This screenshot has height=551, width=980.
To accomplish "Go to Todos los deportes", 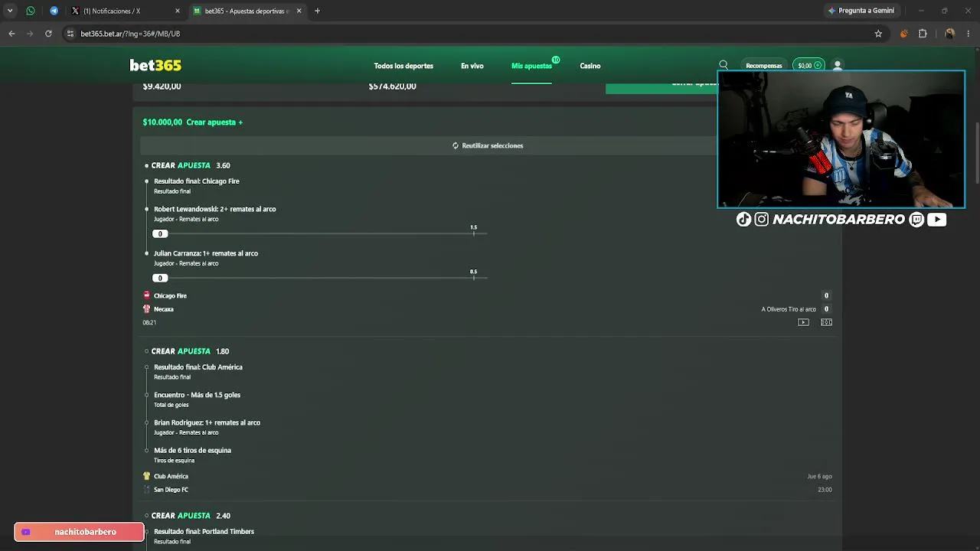I will (x=403, y=66).
